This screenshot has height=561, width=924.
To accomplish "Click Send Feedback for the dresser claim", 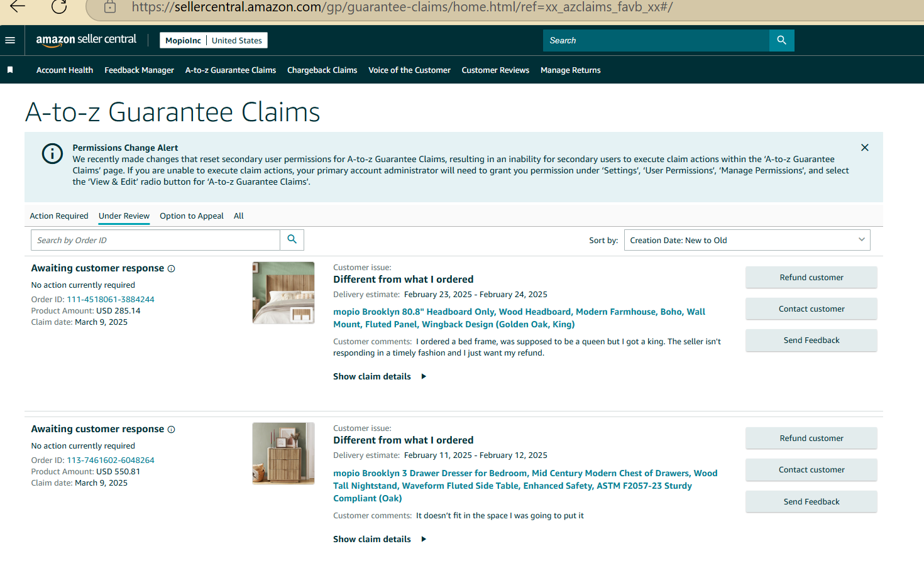I will point(811,501).
